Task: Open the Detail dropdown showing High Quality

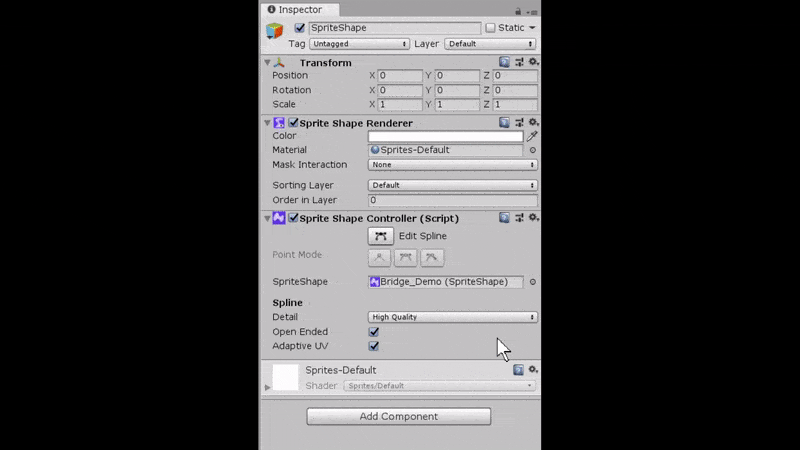Action: pyautogui.click(x=453, y=317)
